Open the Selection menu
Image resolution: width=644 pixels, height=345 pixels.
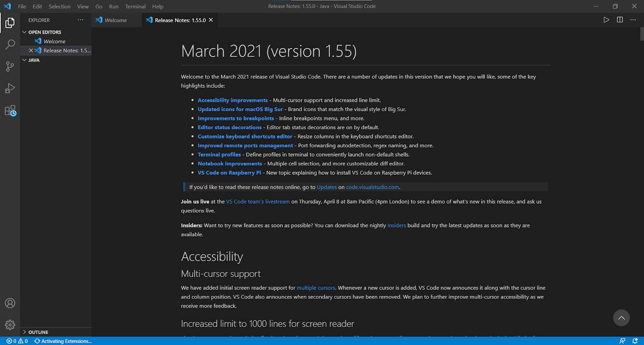(60, 6)
